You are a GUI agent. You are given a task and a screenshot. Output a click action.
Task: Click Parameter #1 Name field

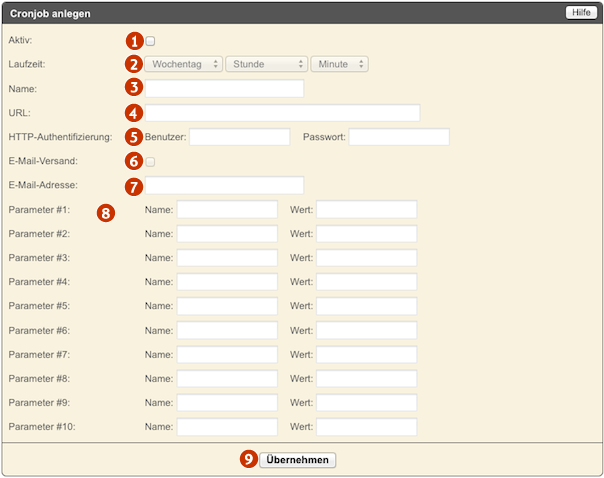click(227, 210)
